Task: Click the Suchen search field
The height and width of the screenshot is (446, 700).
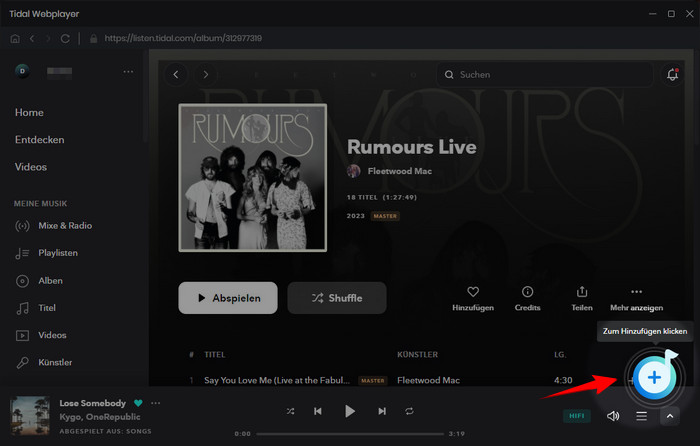Action: pyautogui.click(x=545, y=75)
